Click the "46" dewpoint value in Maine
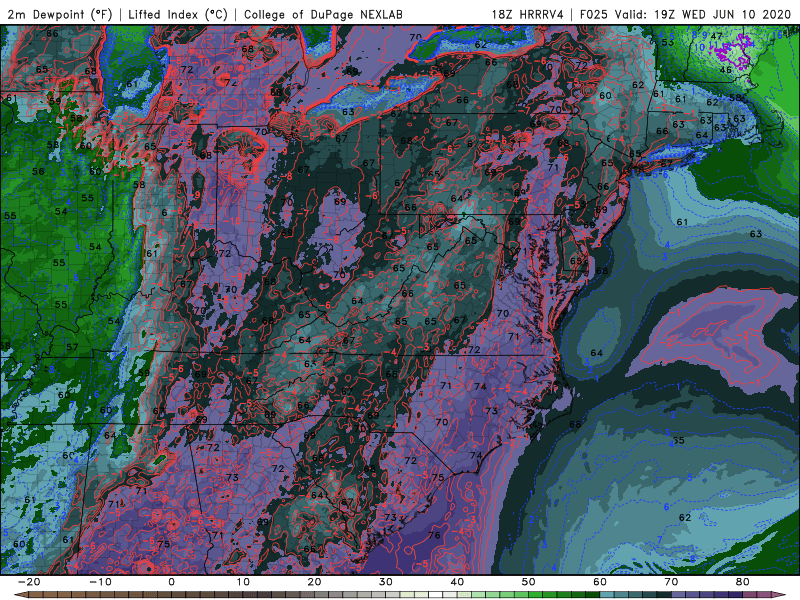 point(726,70)
